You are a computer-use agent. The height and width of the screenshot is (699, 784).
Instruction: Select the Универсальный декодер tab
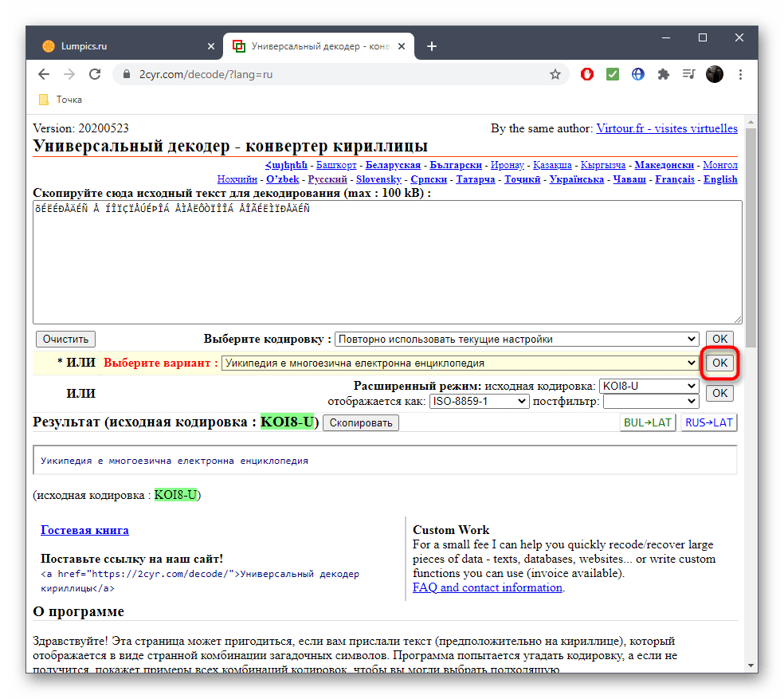click(x=319, y=46)
